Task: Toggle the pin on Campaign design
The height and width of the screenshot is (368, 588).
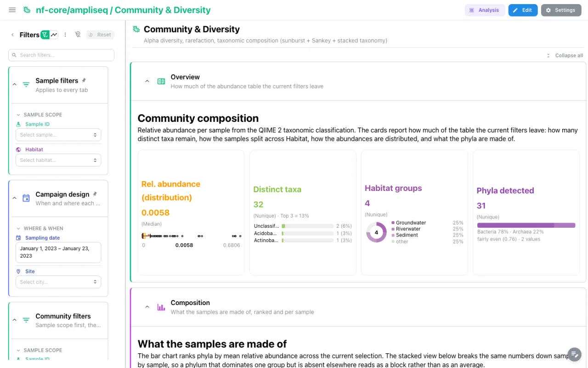Action: tap(95, 194)
